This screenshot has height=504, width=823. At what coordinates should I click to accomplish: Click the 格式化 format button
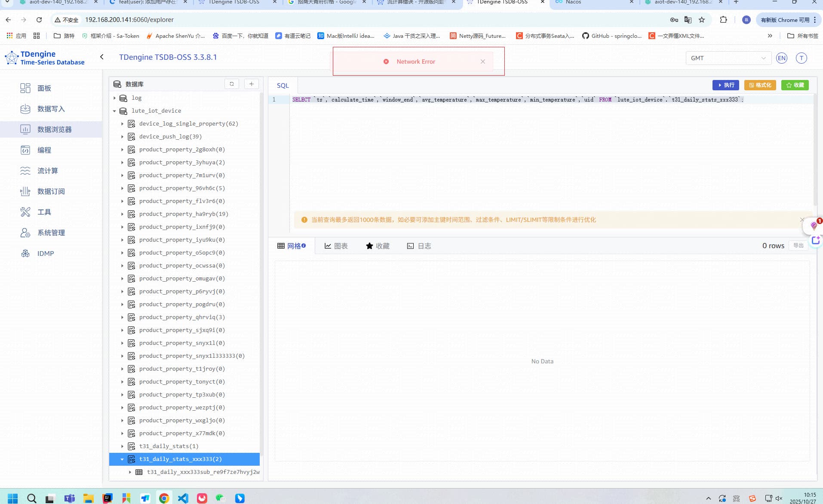pyautogui.click(x=760, y=85)
